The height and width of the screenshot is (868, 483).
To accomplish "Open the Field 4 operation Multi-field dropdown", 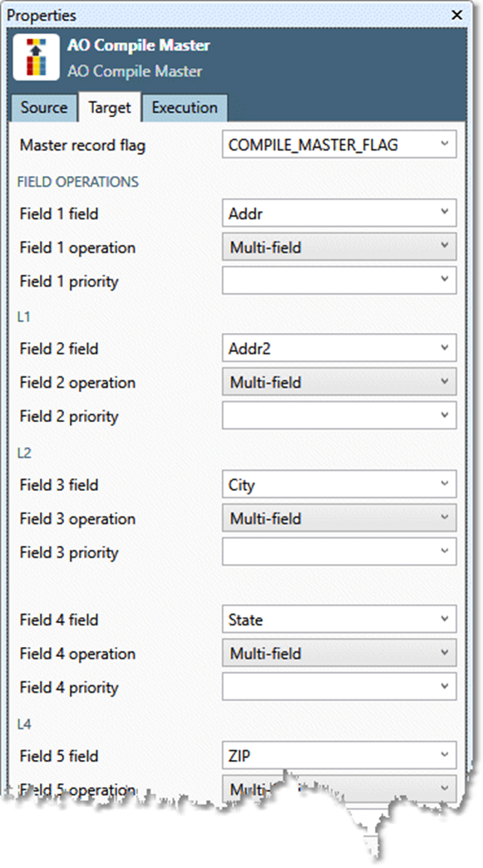I will (339, 653).
